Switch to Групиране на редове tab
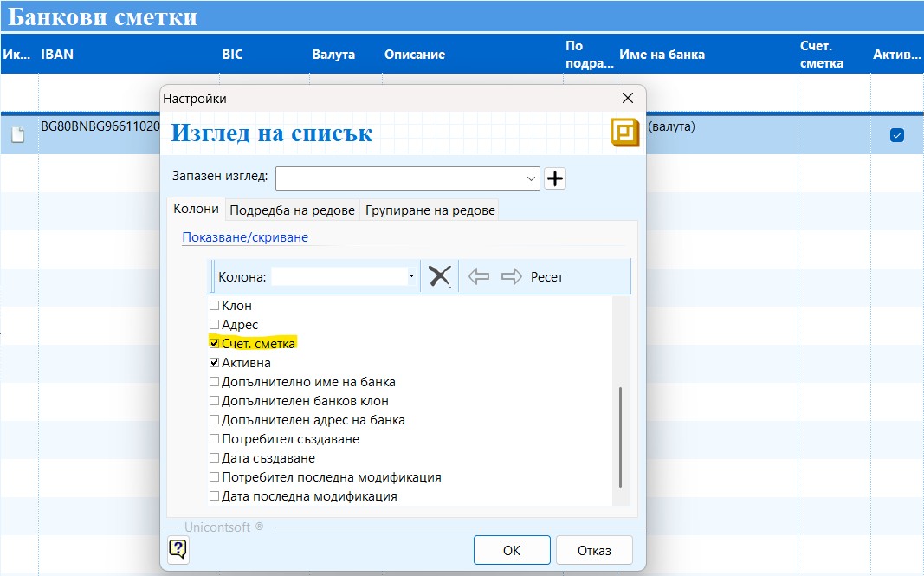 click(430, 210)
